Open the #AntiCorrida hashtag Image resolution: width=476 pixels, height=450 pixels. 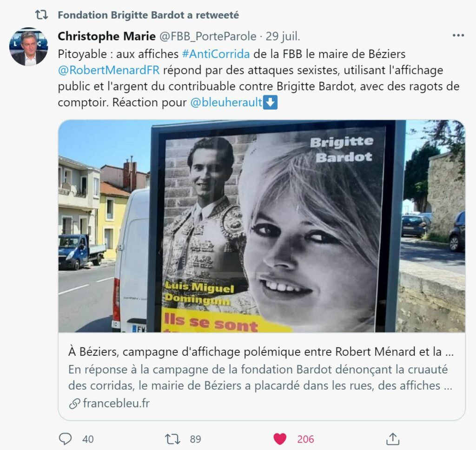[x=216, y=54]
